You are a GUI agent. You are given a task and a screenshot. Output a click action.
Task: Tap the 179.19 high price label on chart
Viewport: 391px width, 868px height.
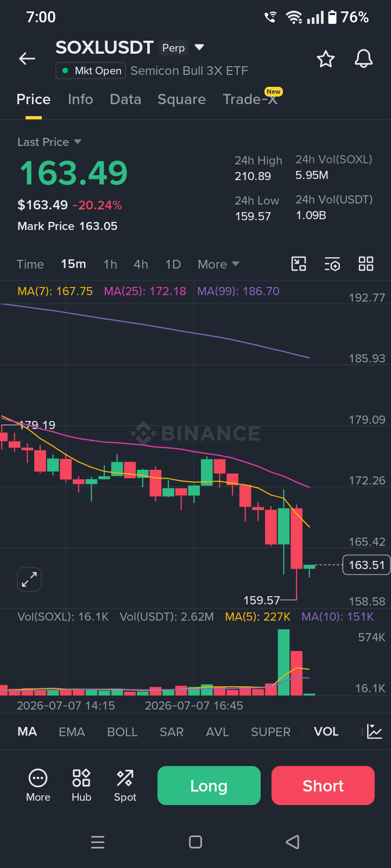click(x=37, y=425)
